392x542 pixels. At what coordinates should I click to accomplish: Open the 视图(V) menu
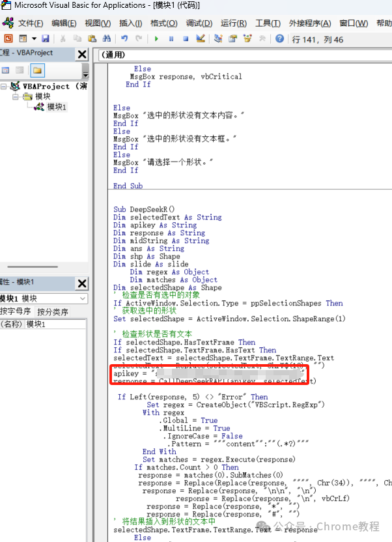pyautogui.click(x=98, y=23)
